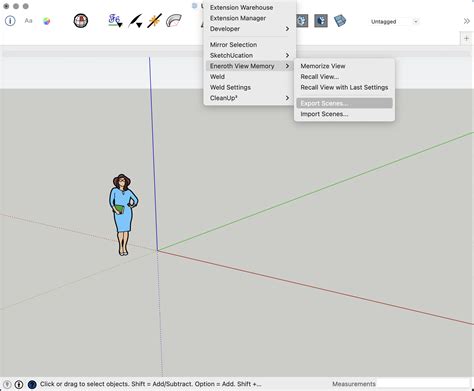
Task: Click the plus button to add scene tab
Action: 466,38
